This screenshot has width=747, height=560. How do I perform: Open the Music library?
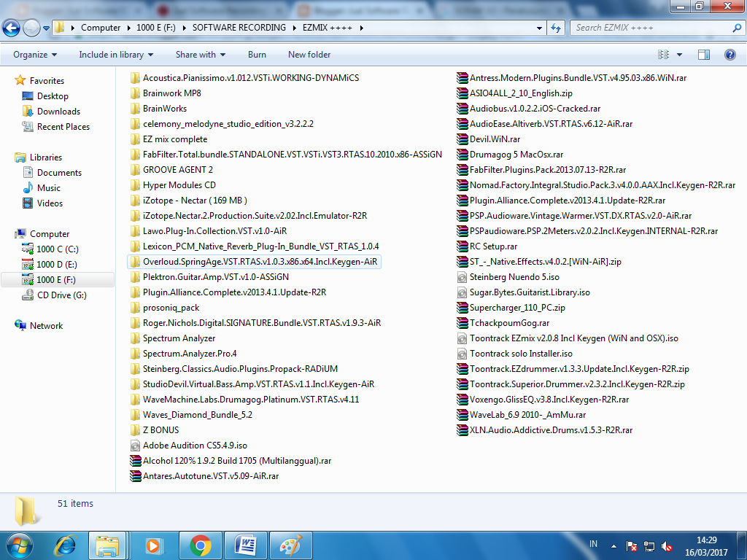49,188
